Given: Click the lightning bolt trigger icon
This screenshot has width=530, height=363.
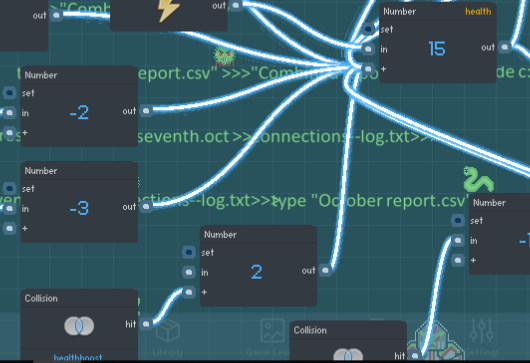Looking at the screenshot, I should point(168,11).
